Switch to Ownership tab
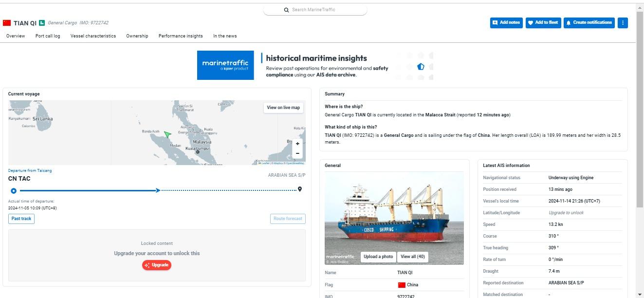 [137, 36]
